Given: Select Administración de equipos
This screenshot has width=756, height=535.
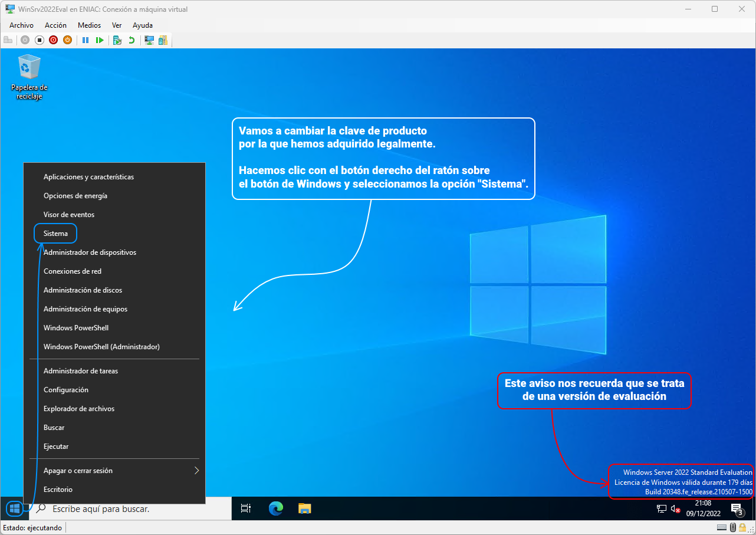Looking at the screenshot, I should 114,309.
